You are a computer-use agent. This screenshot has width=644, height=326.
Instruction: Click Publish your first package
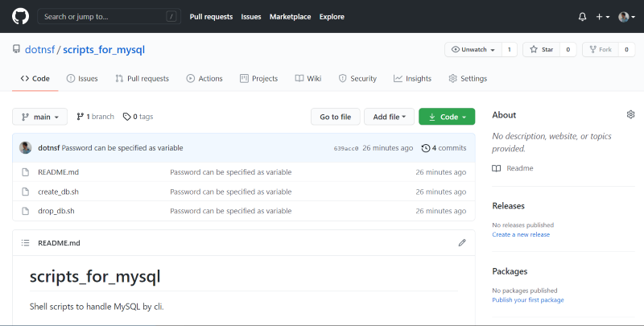(x=528, y=299)
